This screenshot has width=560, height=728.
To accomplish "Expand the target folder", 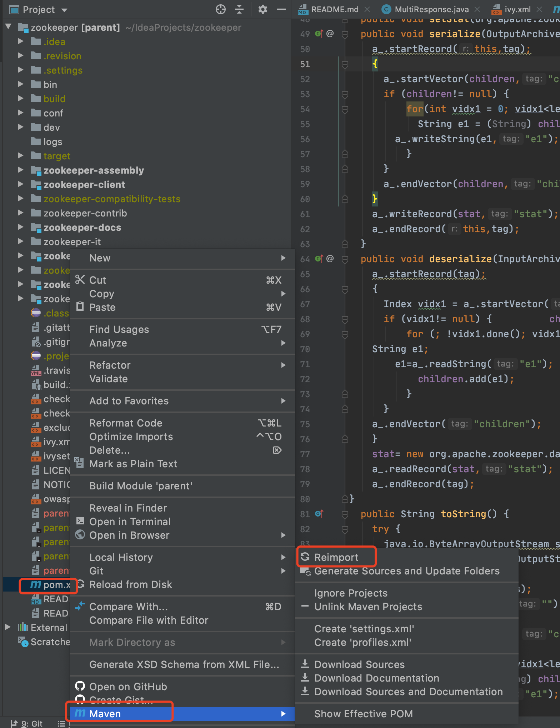I will point(21,156).
